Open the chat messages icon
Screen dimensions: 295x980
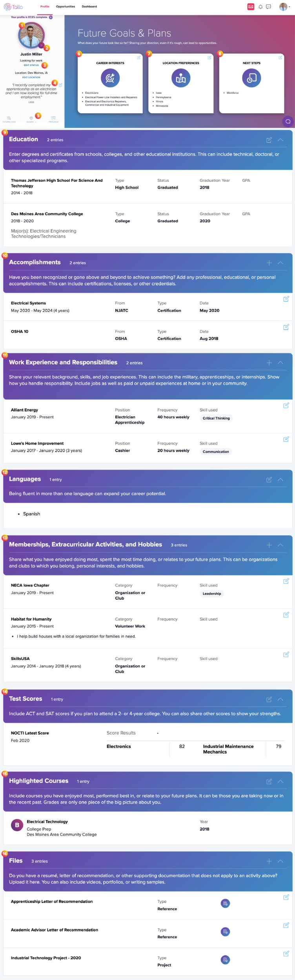coord(268,7)
